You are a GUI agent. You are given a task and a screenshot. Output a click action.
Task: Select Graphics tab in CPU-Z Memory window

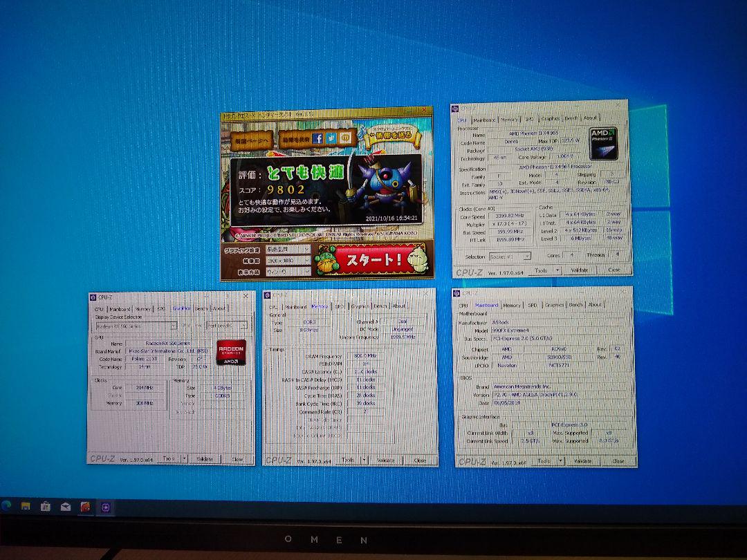pos(360,306)
